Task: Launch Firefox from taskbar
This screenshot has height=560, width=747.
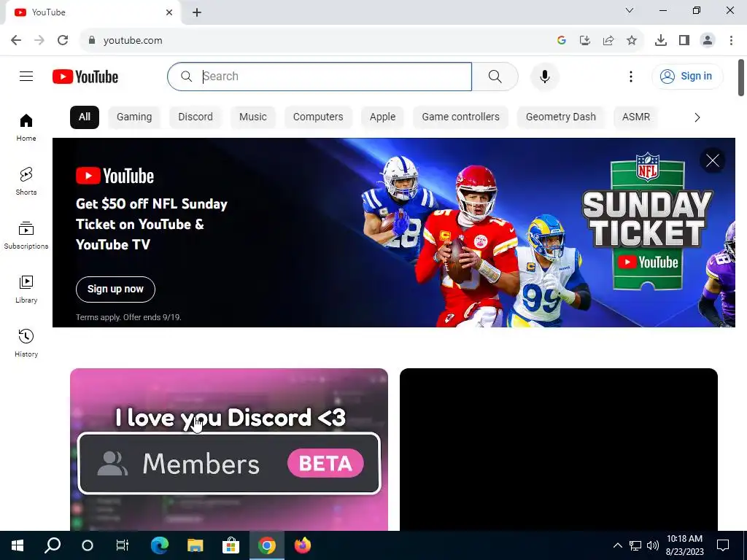Action: (303, 545)
